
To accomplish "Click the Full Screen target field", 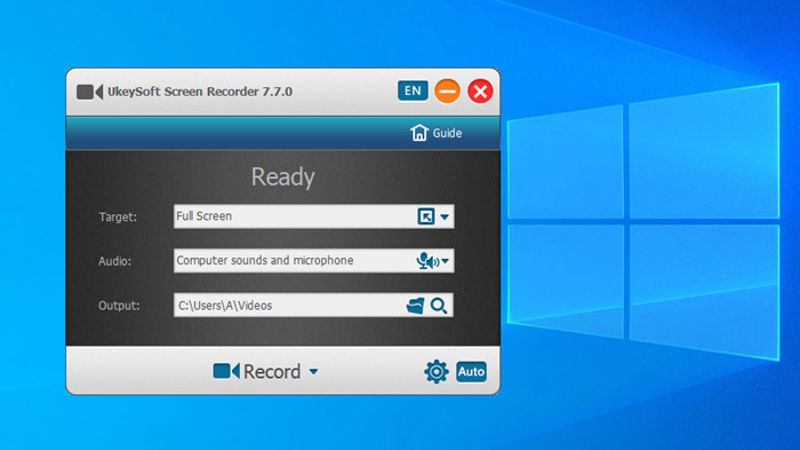I will pyautogui.click(x=314, y=216).
